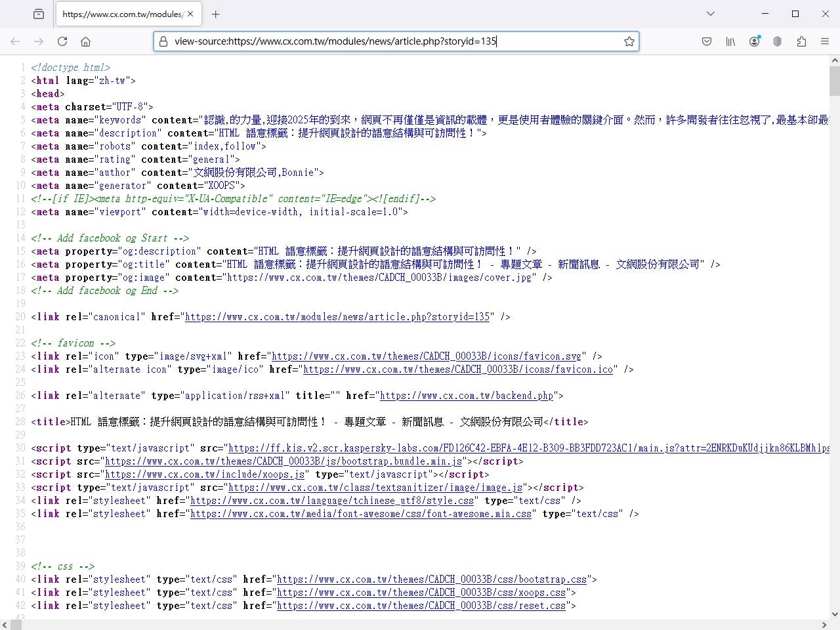
Task: Click the forward navigation arrow
Action: tap(39, 41)
